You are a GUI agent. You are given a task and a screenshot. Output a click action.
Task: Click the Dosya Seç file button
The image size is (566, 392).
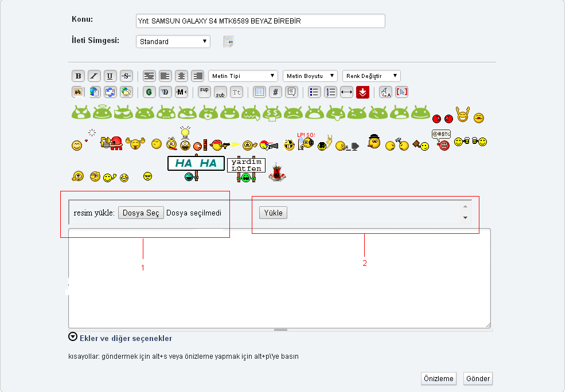click(x=141, y=213)
